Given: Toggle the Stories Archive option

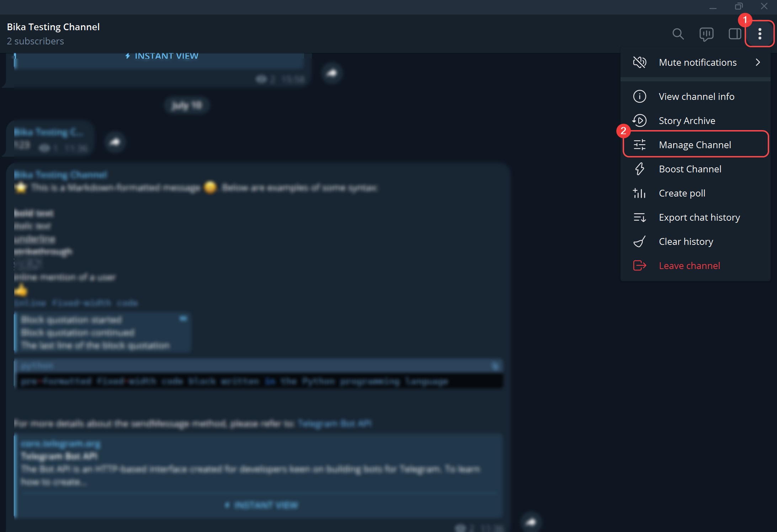Looking at the screenshot, I should [x=687, y=120].
